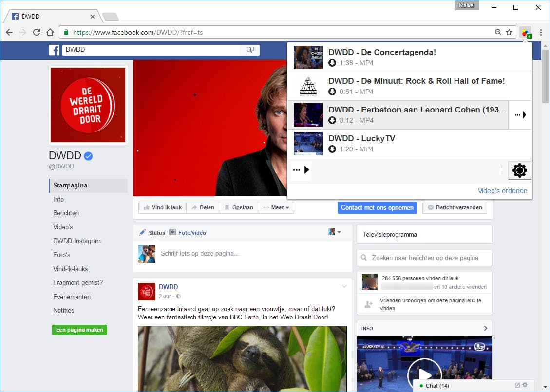Click Vind ik leuk button
This screenshot has height=392, width=550.
click(x=162, y=207)
